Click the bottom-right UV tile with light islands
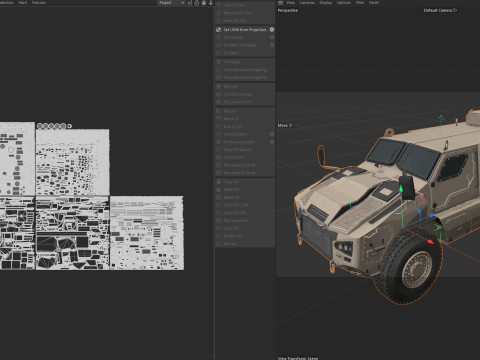Viewport: 480px width, 360px height. [147, 233]
